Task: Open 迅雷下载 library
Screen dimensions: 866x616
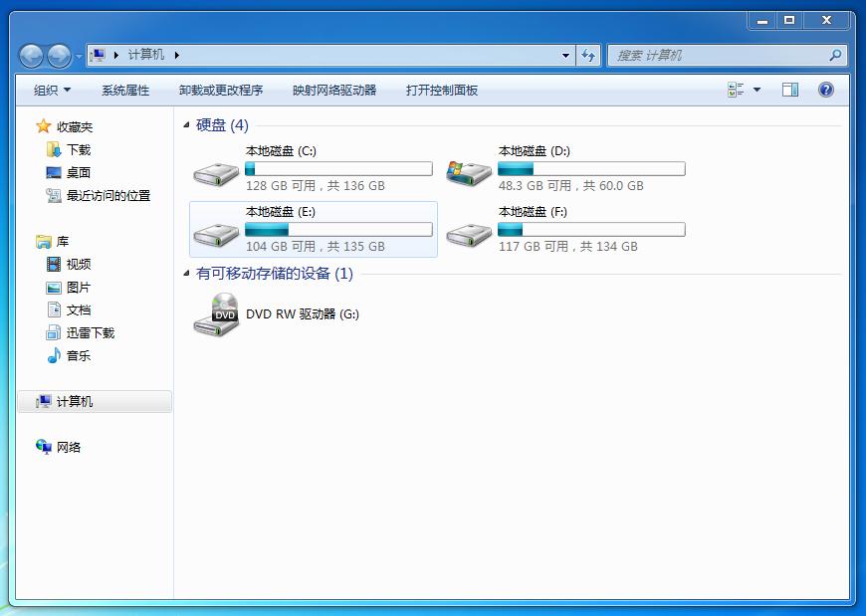Action: (x=91, y=332)
